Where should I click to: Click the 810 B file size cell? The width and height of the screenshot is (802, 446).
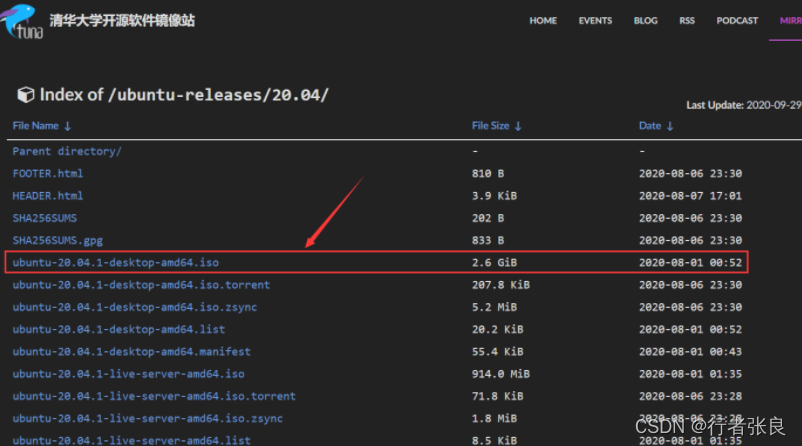(x=488, y=173)
